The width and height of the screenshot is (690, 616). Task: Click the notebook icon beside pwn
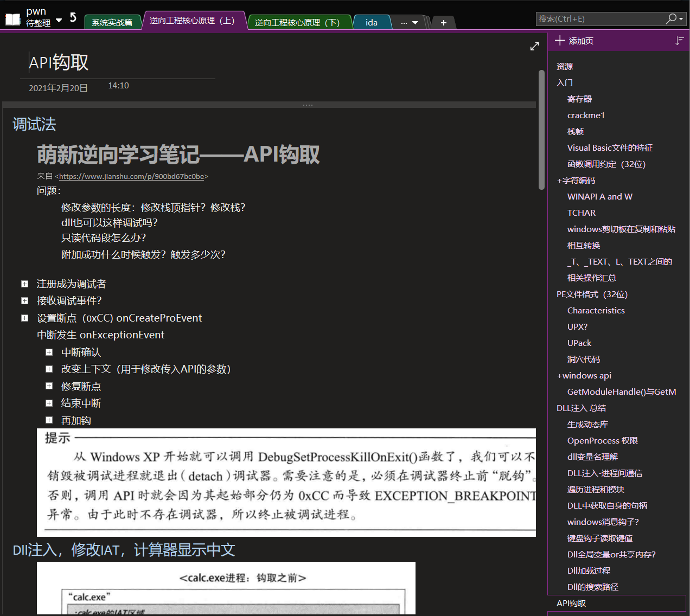point(12,20)
